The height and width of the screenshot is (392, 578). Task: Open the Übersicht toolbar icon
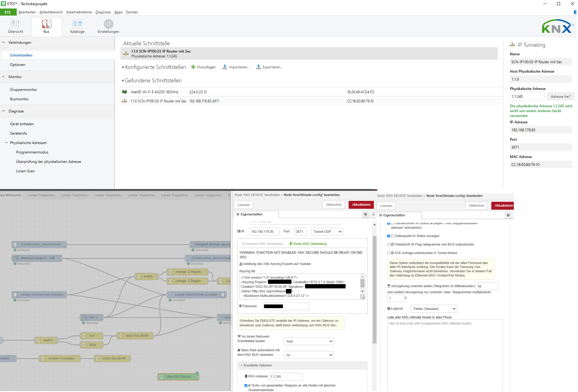point(16,24)
